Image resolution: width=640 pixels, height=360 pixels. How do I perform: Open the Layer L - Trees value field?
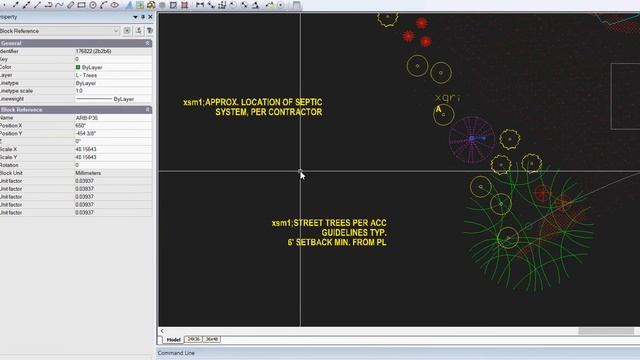[x=113, y=75]
